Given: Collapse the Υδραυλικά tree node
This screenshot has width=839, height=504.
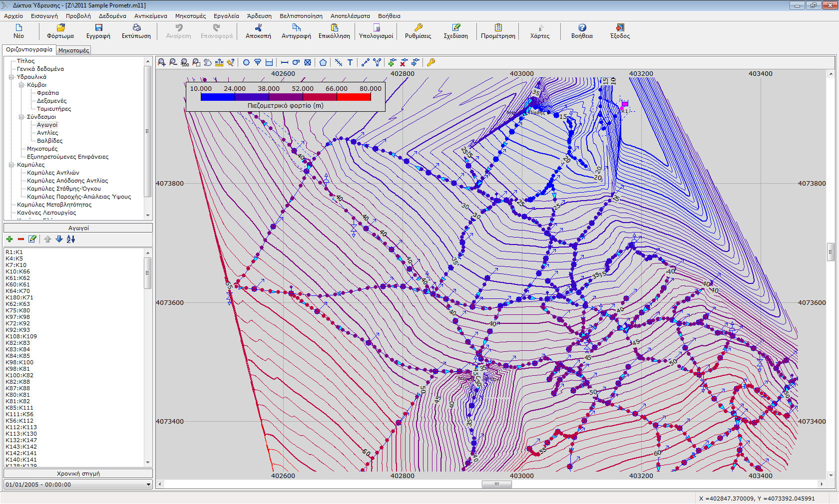Looking at the screenshot, I should coord(11,77).
